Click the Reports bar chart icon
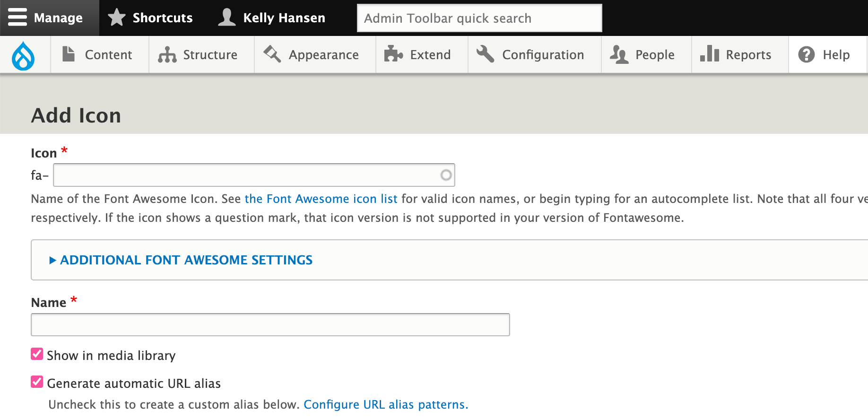Viewport: 868px width, 420px height. tap(709, 54)
